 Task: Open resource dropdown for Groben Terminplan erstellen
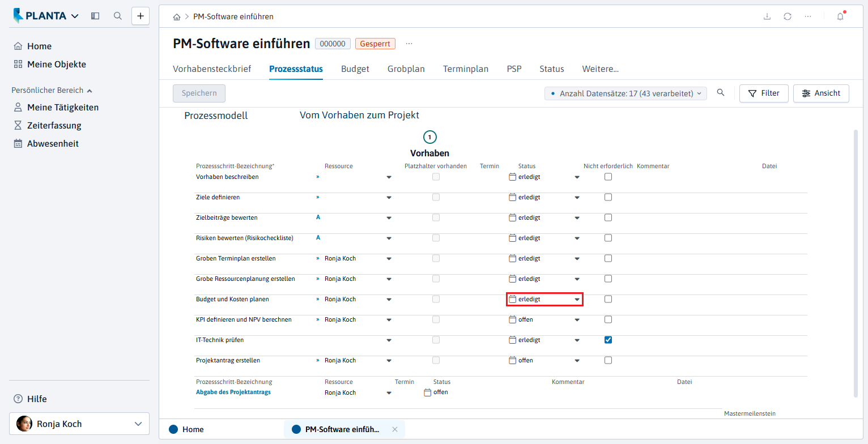point(389,259)
